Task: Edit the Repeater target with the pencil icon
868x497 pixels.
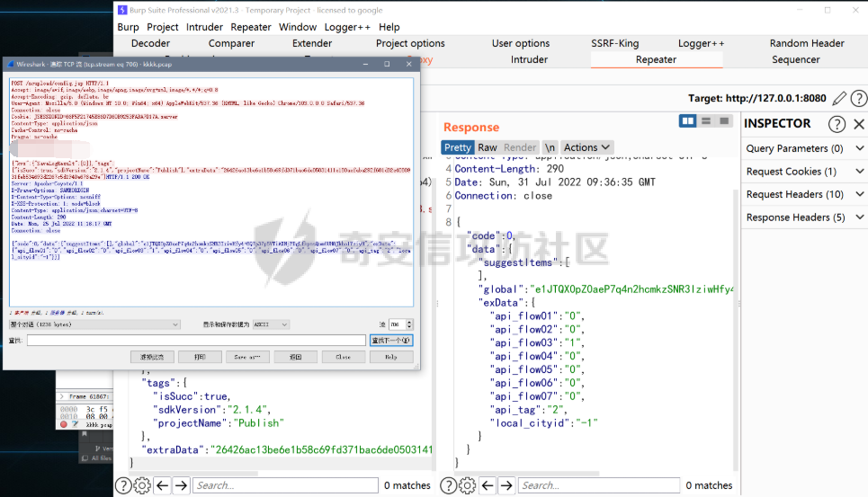Action: pyautogui.click(x=839, y=98)
